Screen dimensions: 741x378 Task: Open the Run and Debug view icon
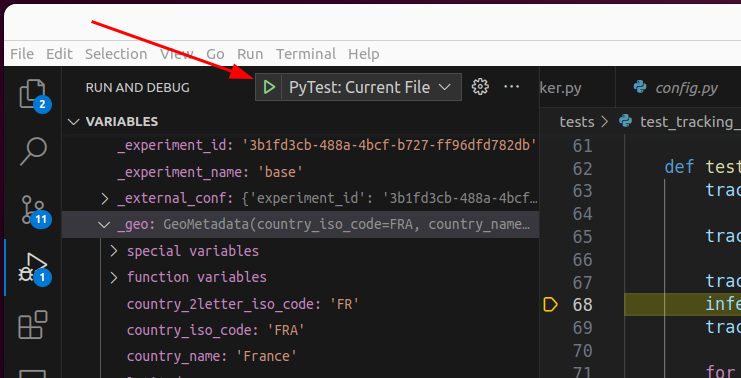(x=33, y=267)
